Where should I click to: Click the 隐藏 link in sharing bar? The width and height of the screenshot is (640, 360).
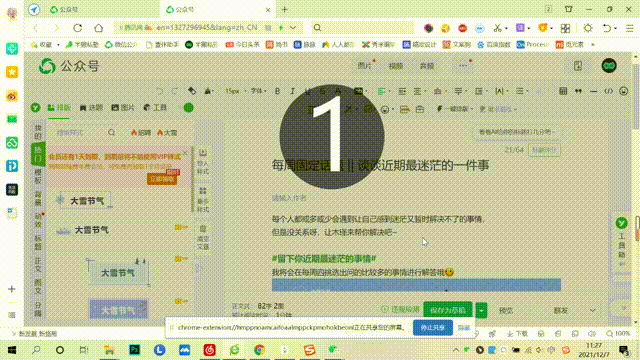coord(464,328)
